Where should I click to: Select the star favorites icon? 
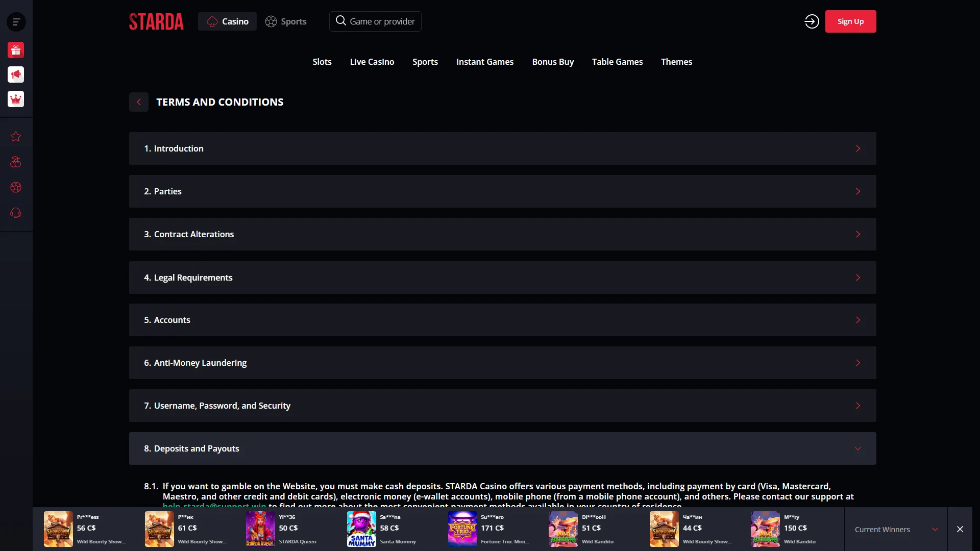tap(16, 136)
